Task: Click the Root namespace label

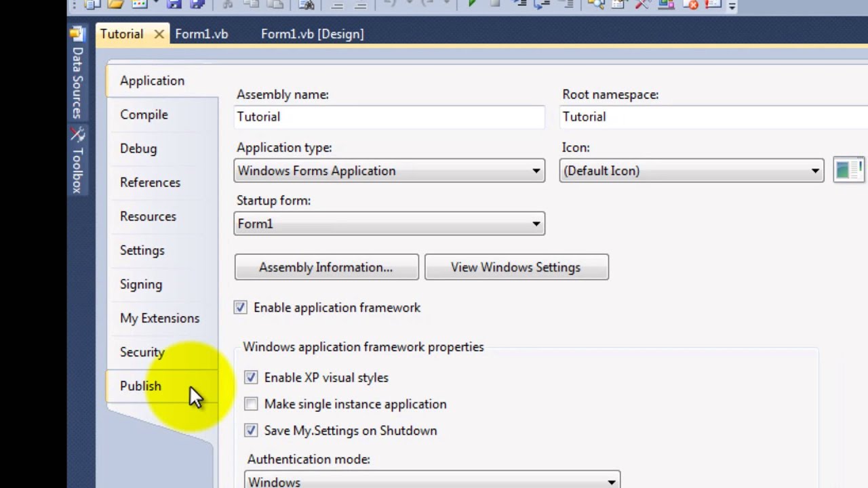Action: click(x=610, y=94)
